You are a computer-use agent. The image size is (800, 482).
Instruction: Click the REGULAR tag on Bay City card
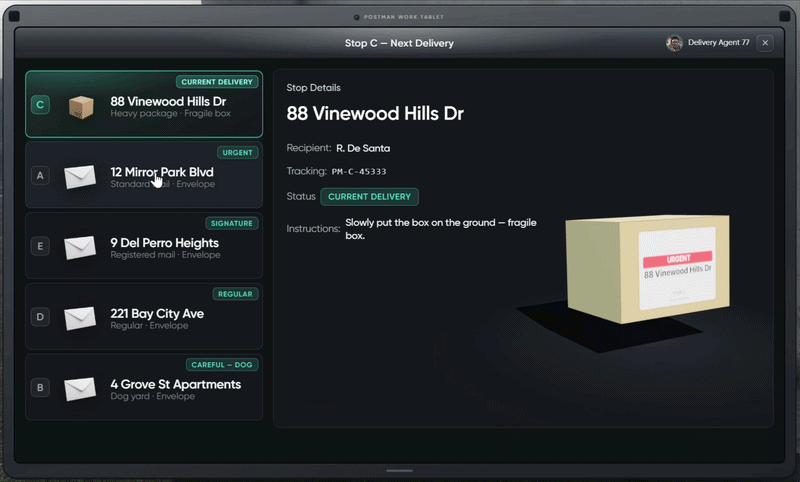coord(235,294)
